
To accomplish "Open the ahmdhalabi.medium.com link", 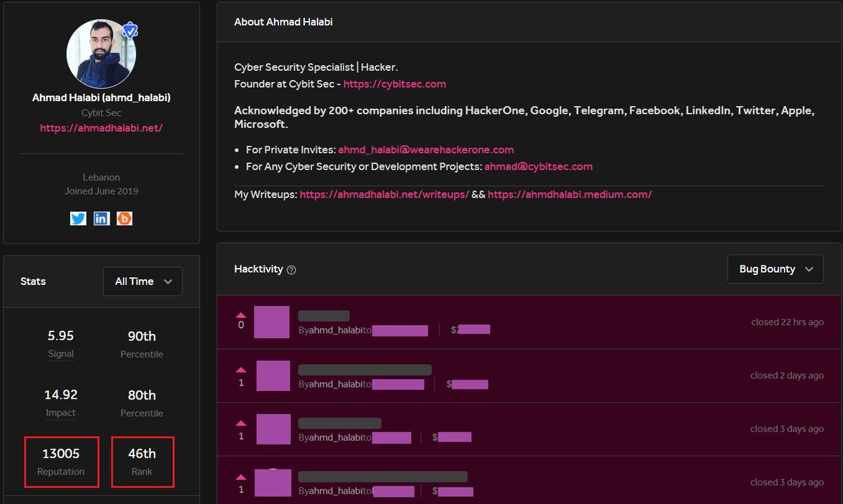I will tap(570, 194).
